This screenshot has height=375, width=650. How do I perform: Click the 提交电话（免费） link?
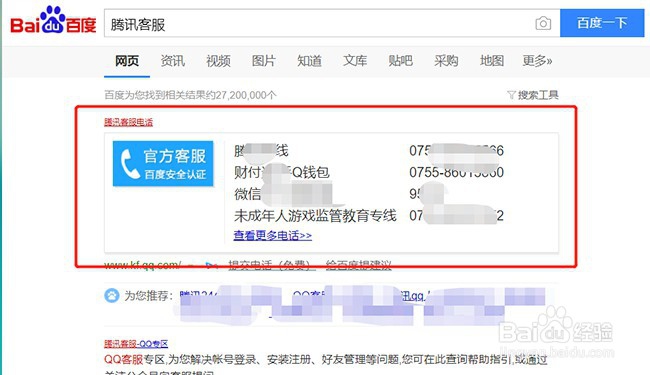click(272, 265)
